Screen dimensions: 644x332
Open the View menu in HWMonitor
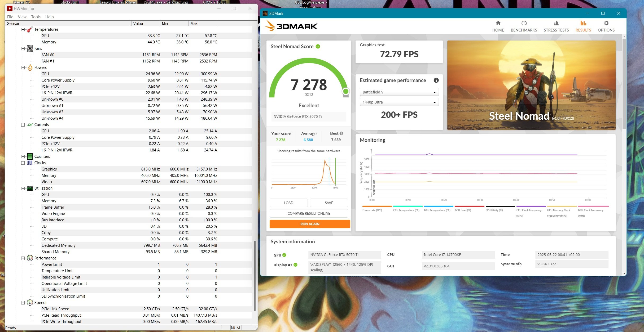22,17
